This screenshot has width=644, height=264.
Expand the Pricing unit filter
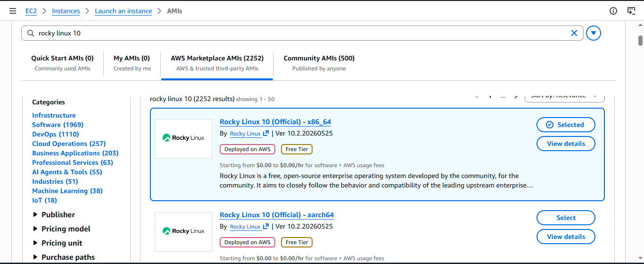click(x=57, y=243)
